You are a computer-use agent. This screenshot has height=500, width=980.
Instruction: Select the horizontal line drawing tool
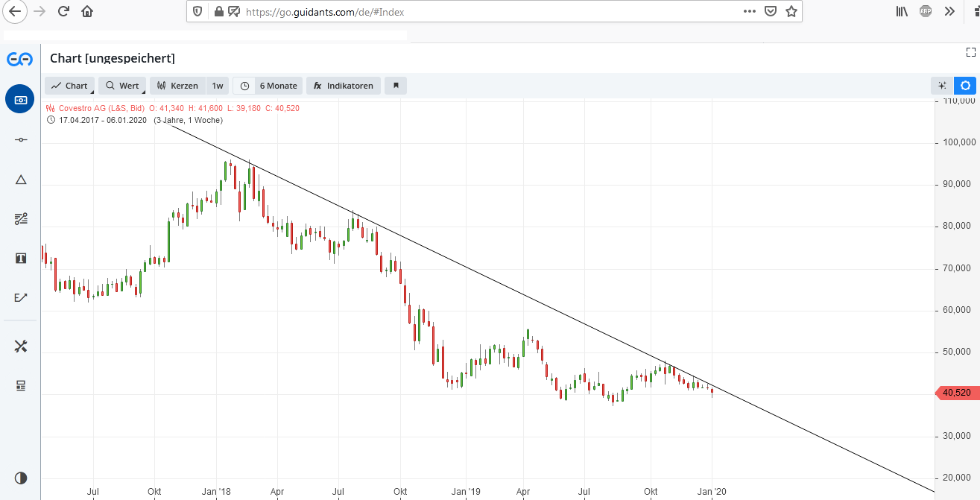point(20,140)
